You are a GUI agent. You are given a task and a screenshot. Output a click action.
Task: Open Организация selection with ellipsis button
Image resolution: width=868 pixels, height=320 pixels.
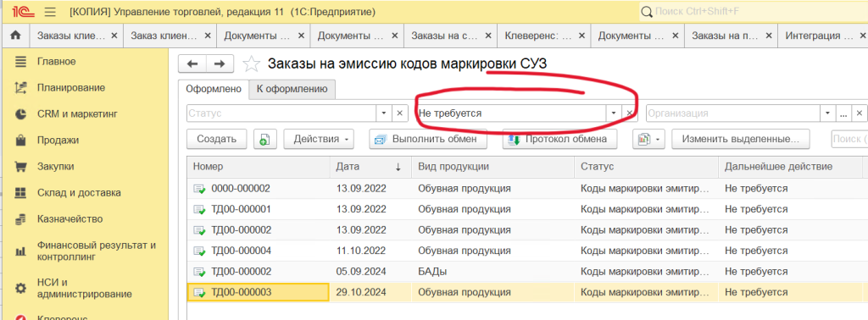coord(843,113)
